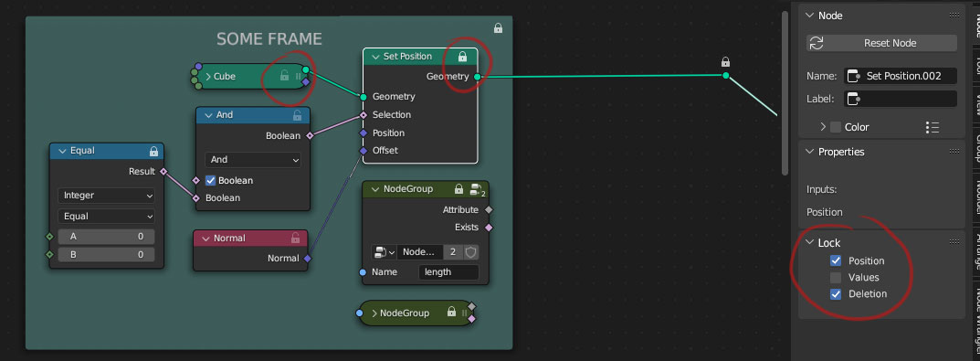Collapse the Normal node
980x361 pixels.
point(205,239)
